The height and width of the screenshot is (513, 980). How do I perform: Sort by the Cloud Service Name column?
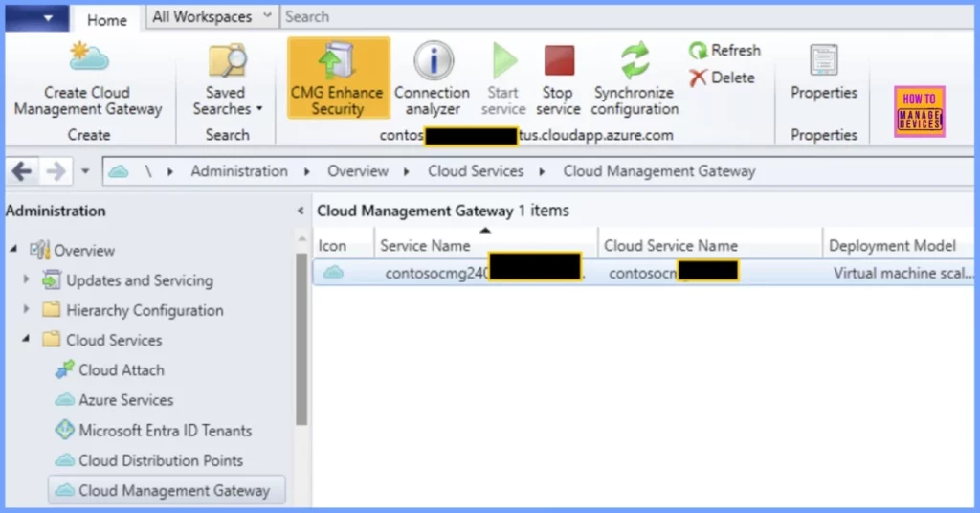pos(710,246)
